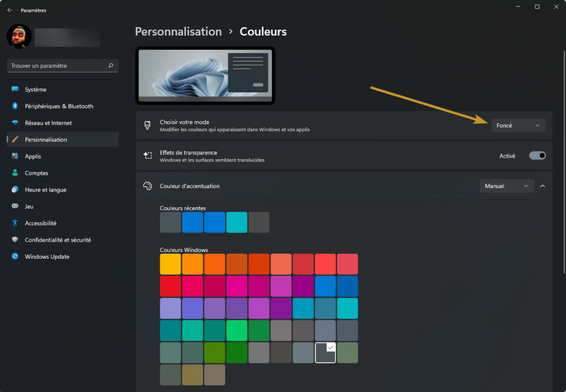The width and height of the screenshot is (566, 392).
Task: Click the search magnifier icon
Action: click(x=111, y=66)
